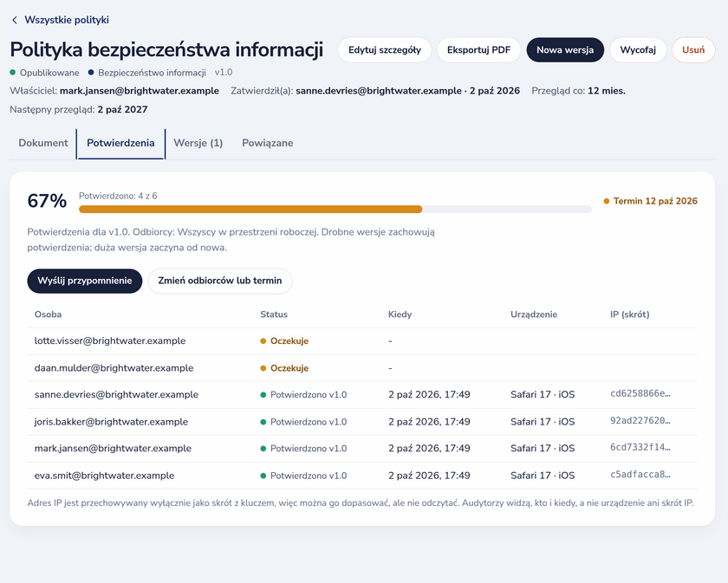Viewport: 728px width, 583px height.
Task: Click Oczekuje status for lotte.visser
Action: coord(284,341)
